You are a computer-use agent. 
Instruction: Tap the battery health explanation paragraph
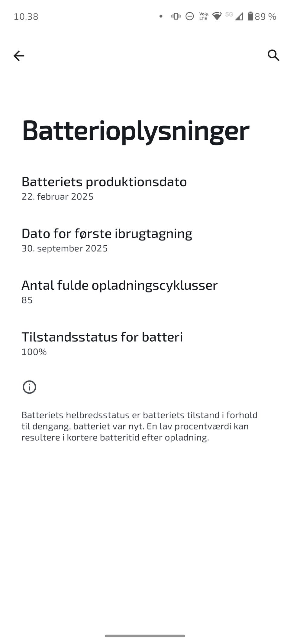pos(139,426)
